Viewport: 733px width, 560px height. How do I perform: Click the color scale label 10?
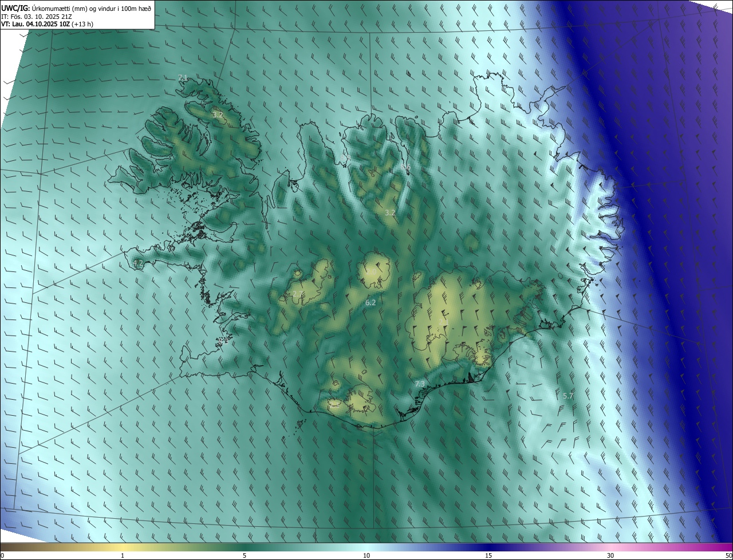[366, 555]
